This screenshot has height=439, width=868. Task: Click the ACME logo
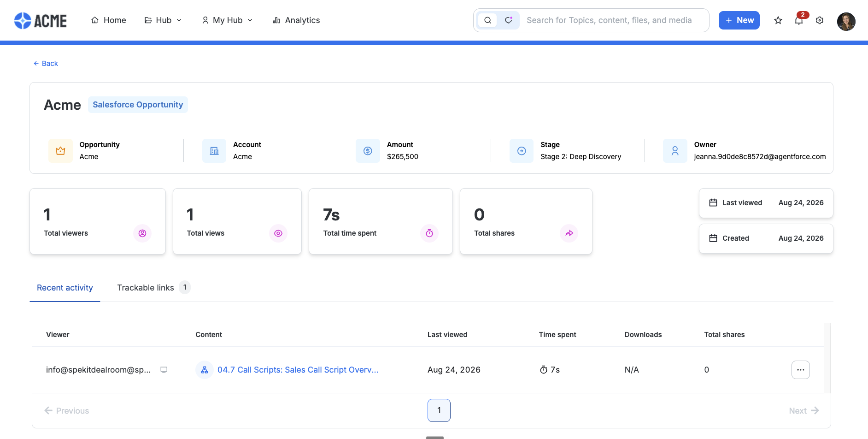(x=41, y=20)
